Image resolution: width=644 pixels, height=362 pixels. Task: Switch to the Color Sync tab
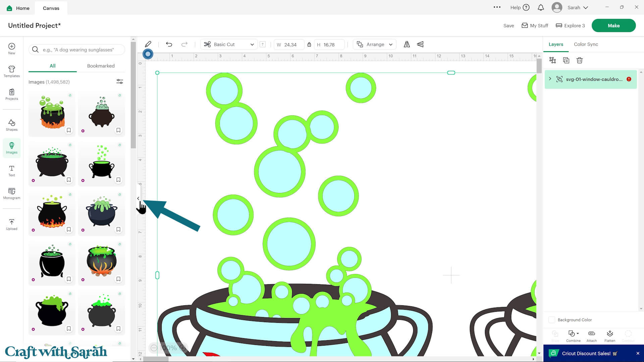pyautogui.click(x=586, y=44)
